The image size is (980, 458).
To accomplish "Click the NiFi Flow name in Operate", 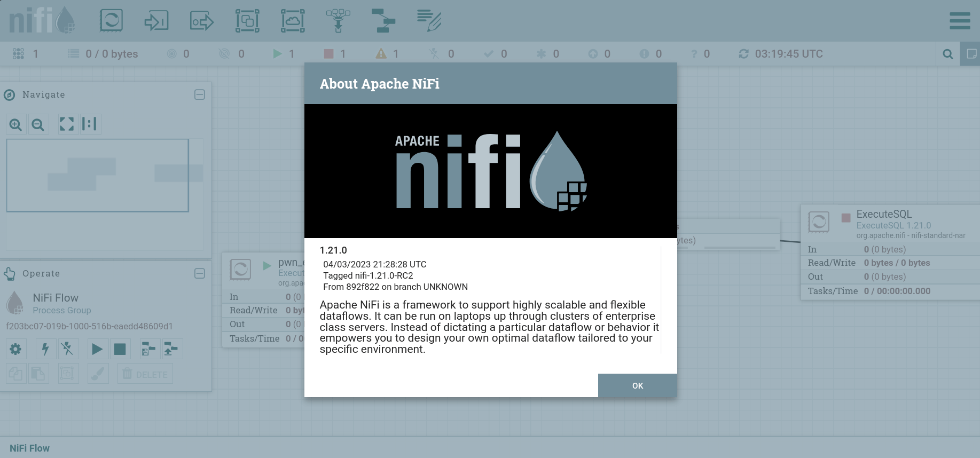I will tap(56, 298).
